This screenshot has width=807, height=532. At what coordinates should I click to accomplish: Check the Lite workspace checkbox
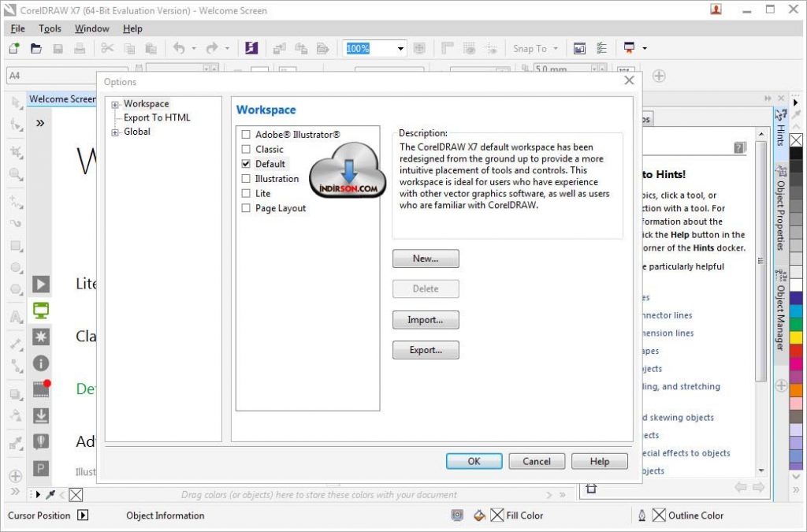pos(246,193)
